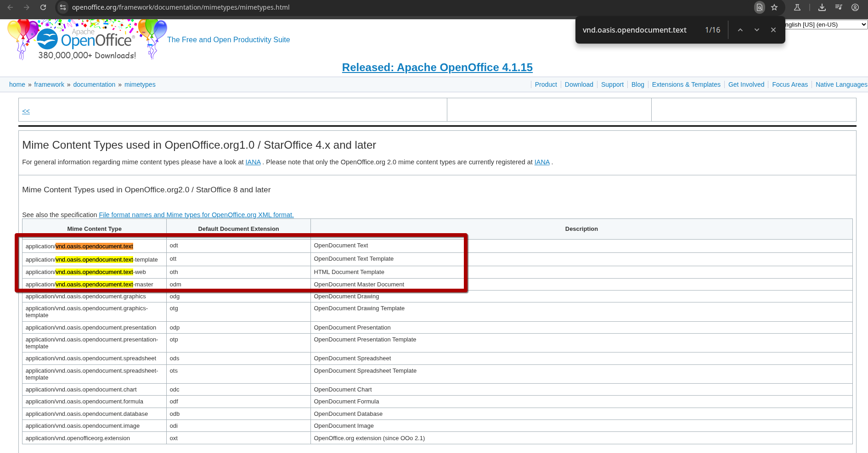
Task: Jump to next search match
Action: pos(757,30)
